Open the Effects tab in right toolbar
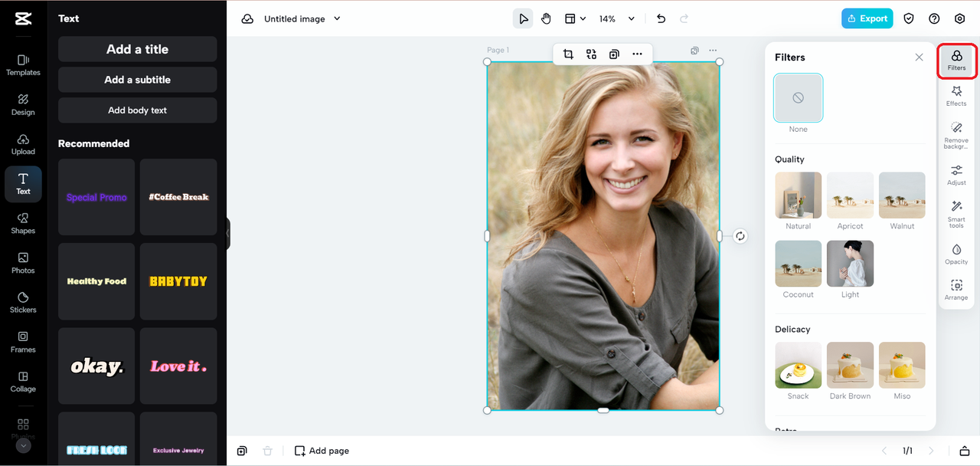Image resolution: width=980 pixels, height=466 pixels. tap(956, 97)
